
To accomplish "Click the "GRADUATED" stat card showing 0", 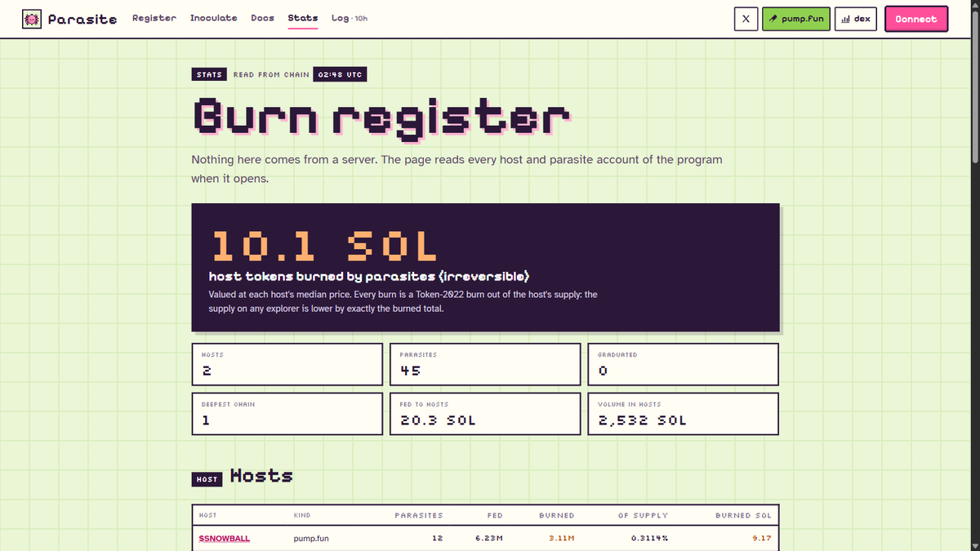I will (x=683, y=364).
